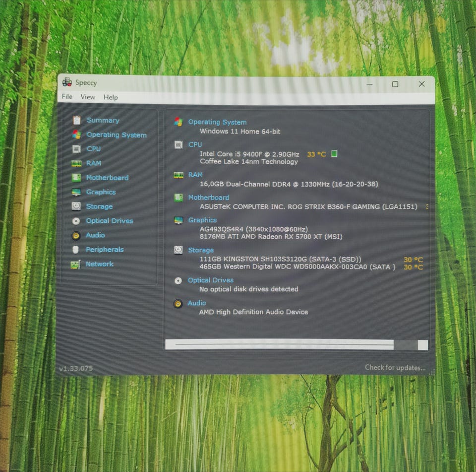Open Motherboard section from sidebar

(107, 178)
